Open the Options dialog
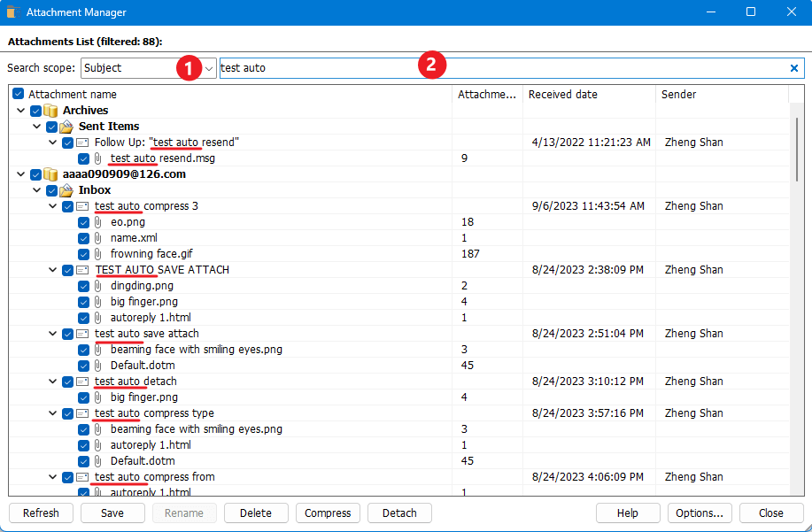The height and width of the screenshot is (532, 812). pyautogui.click(x=700, y=513)
